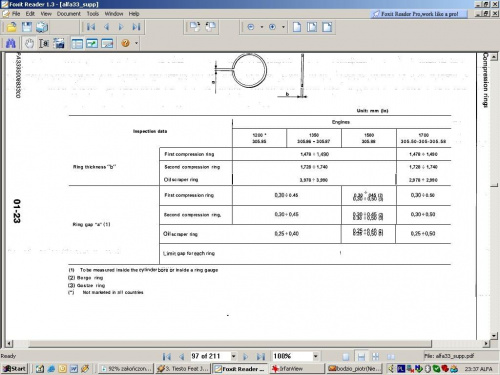Go to first page toolbar arrow

(91, 27)
